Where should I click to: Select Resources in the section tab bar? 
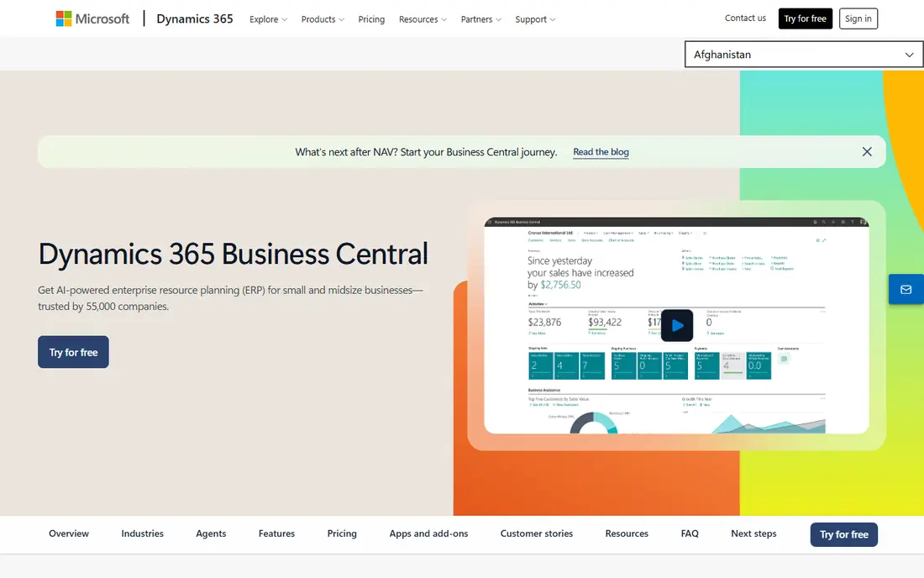[x=627, y=533]
